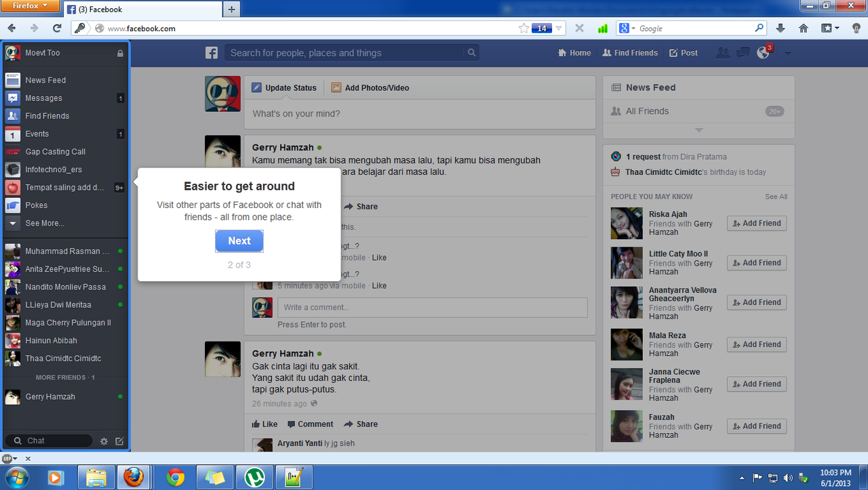Click the green signal bars toolbar icon
The height and width of the screenshot is (490, 868).
[x=602, y=28]
